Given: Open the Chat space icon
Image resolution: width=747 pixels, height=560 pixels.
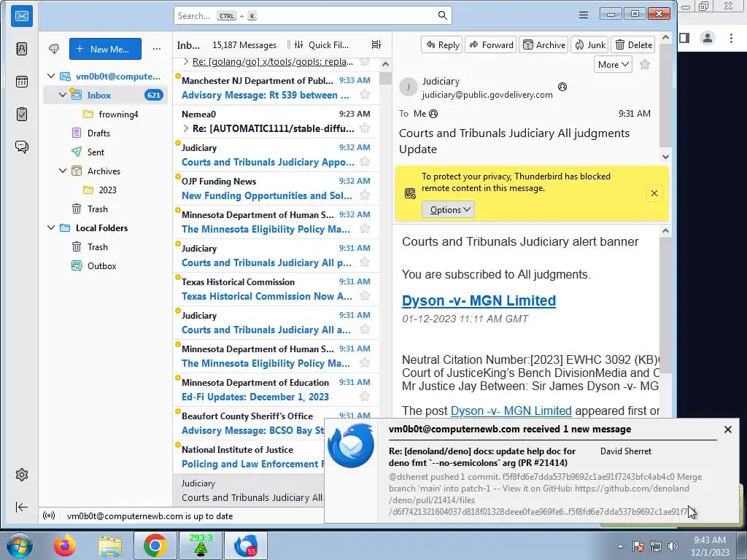Looking at the screenshot, I should click(22, 147).
